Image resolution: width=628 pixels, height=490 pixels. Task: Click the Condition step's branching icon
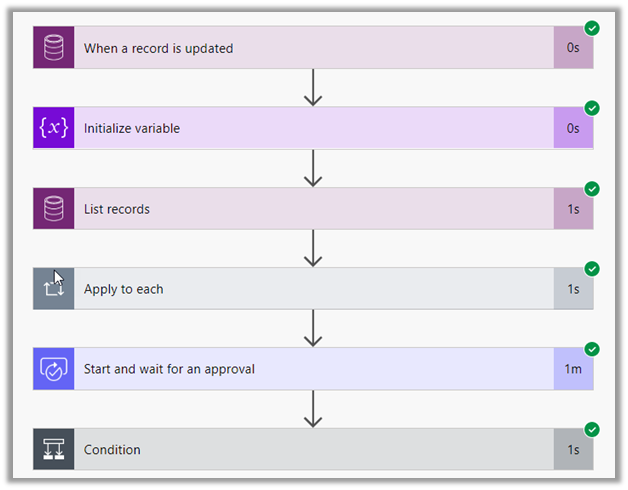click(x=53, y=450)
